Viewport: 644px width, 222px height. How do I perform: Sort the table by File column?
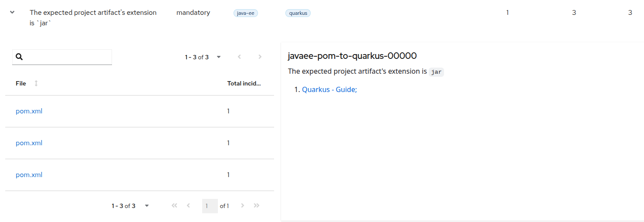pyautogui.click(x=36, y=83)
